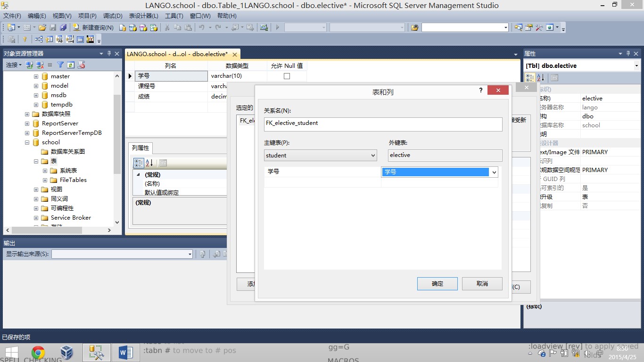Viewport: 644px width, 362px height.
Task: Click the VirtualBox icon in taskbar
Action: tap(67, 353)
